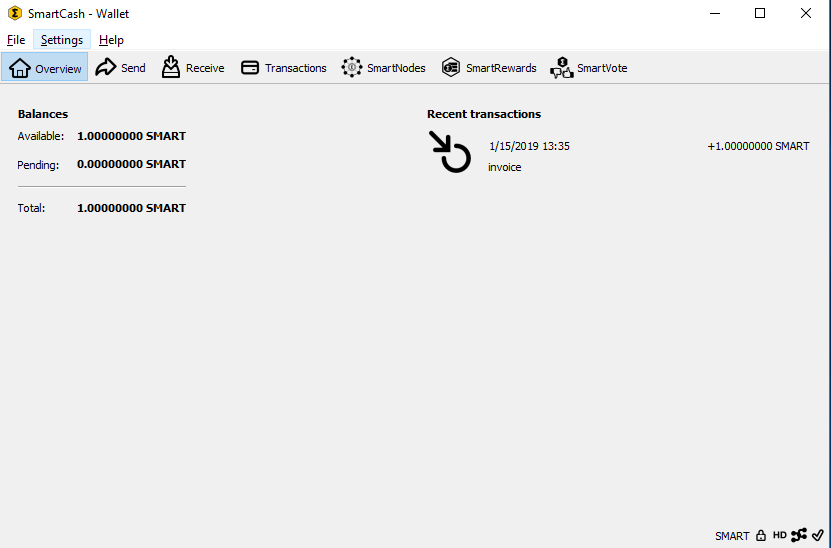Click the network connections status icon
Viewport: 831px width, 548px height.
[x=799, y=535]
